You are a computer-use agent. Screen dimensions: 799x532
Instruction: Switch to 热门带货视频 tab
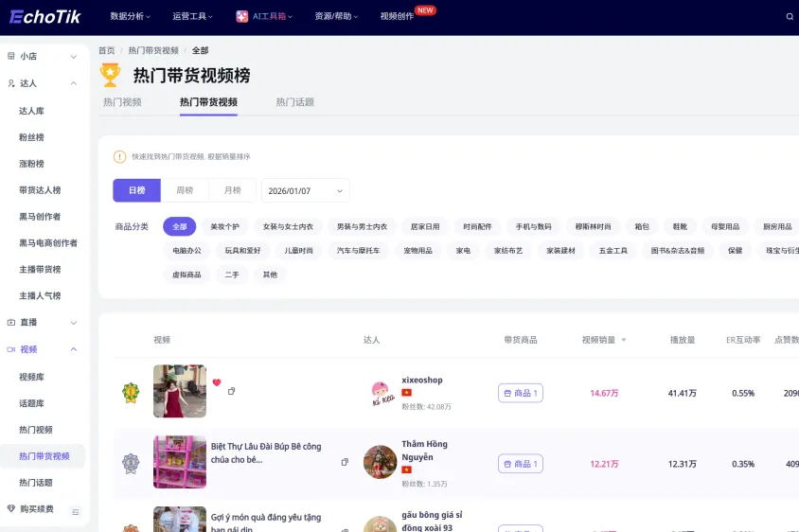208,102
